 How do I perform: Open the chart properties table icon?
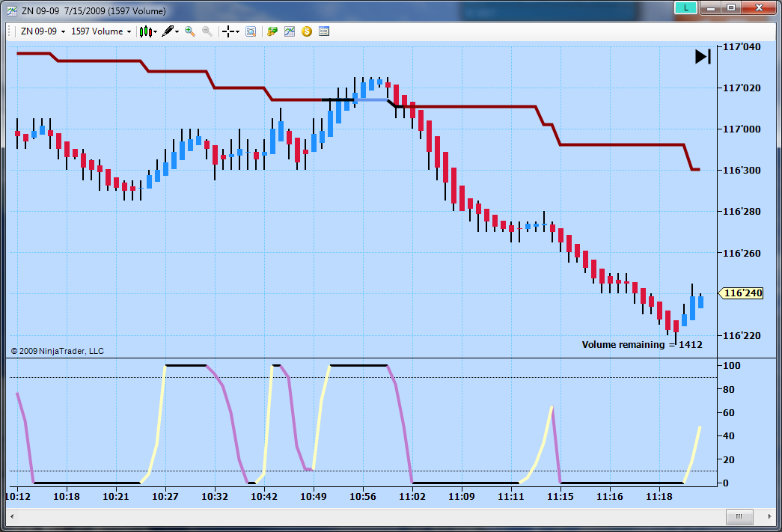[x=324, y=31]
